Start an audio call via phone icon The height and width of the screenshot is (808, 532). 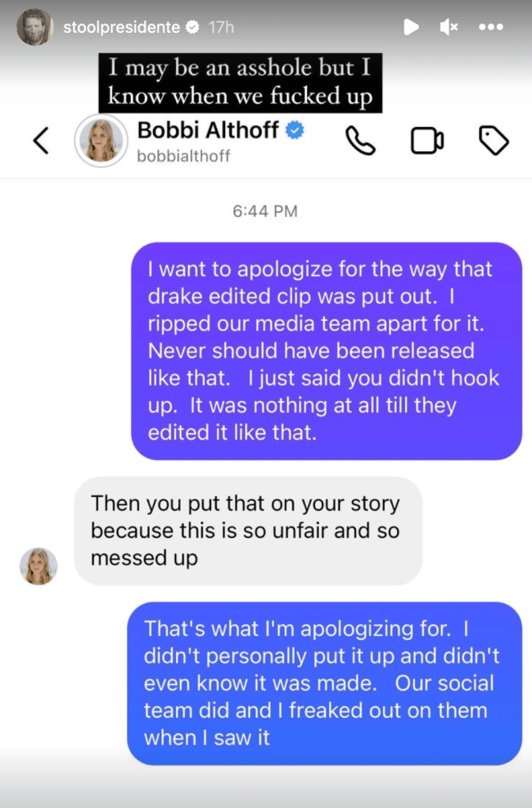click(360, 141)
